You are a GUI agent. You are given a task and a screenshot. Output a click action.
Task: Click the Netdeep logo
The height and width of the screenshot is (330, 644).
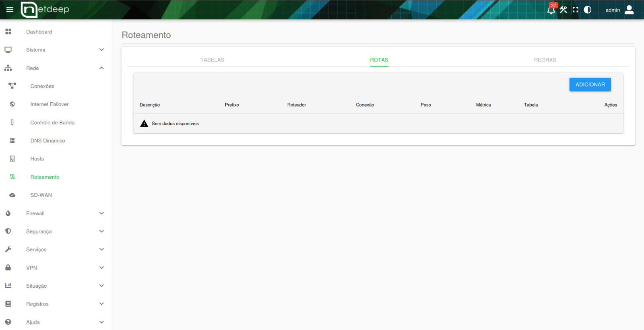45,9
